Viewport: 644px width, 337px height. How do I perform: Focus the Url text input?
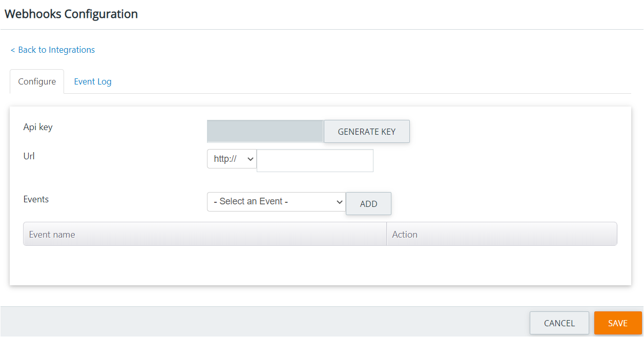(315, 161)
